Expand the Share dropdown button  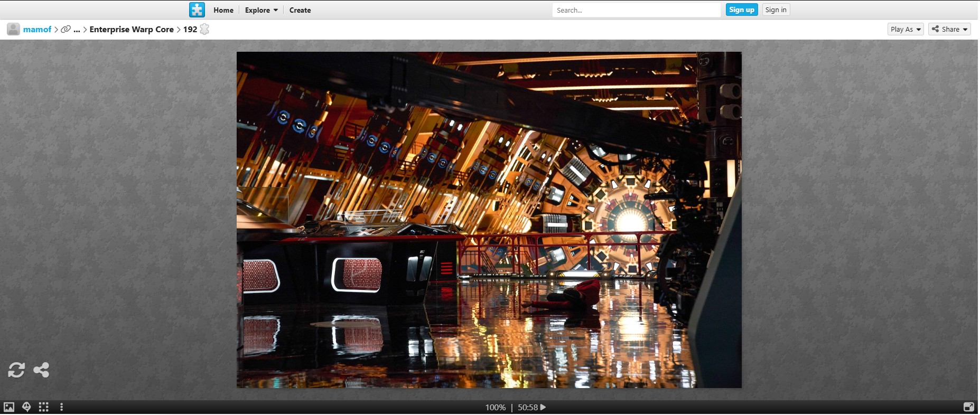click(x=949, y=30)
